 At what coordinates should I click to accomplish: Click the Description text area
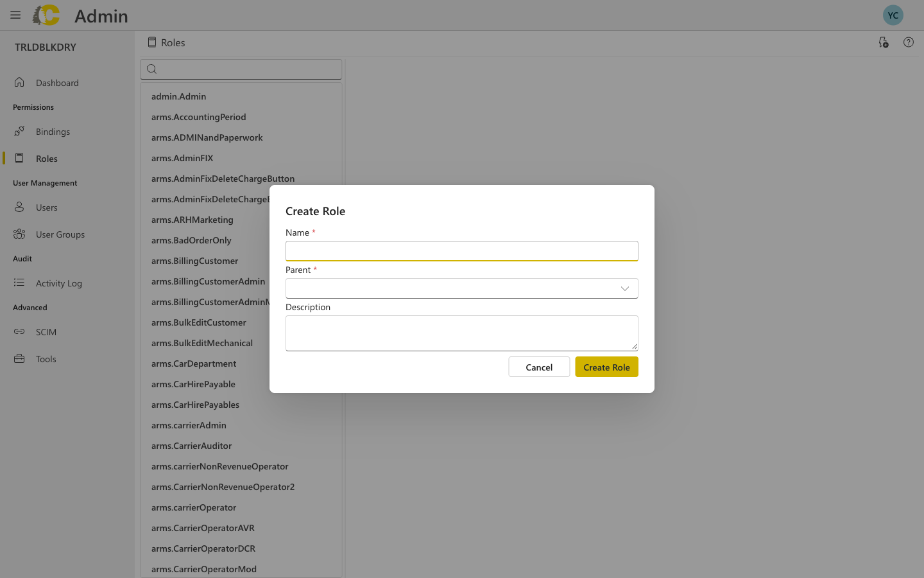(461, 333)
